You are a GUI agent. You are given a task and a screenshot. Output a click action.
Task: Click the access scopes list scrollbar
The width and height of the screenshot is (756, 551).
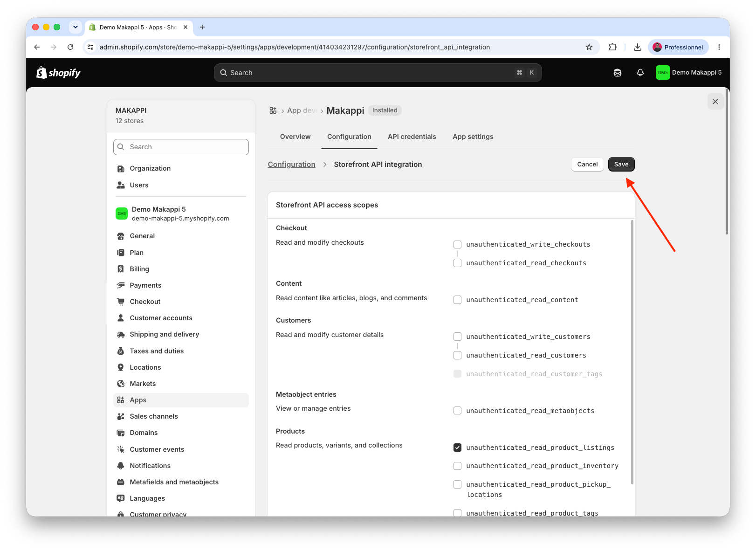click(x=632, y=352)
